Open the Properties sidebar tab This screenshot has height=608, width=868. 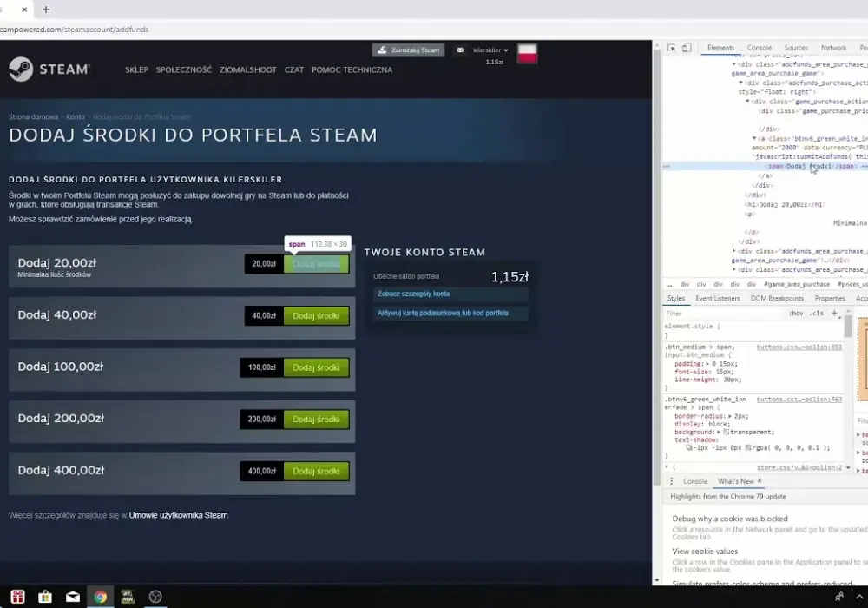[x=830, y=299]
